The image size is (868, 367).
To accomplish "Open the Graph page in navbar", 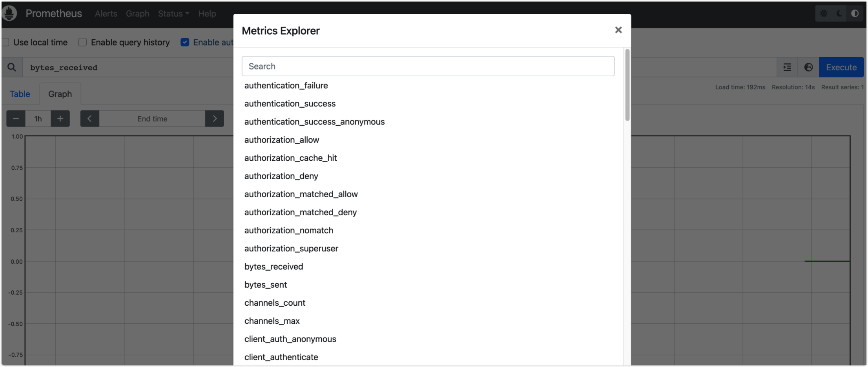I will tap(138, 13).
